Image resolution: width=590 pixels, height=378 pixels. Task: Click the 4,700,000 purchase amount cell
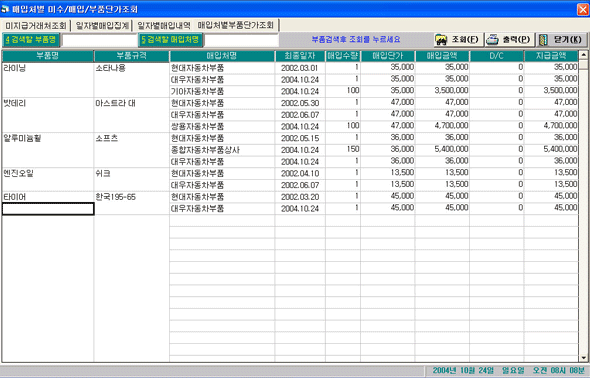point(442,126)
